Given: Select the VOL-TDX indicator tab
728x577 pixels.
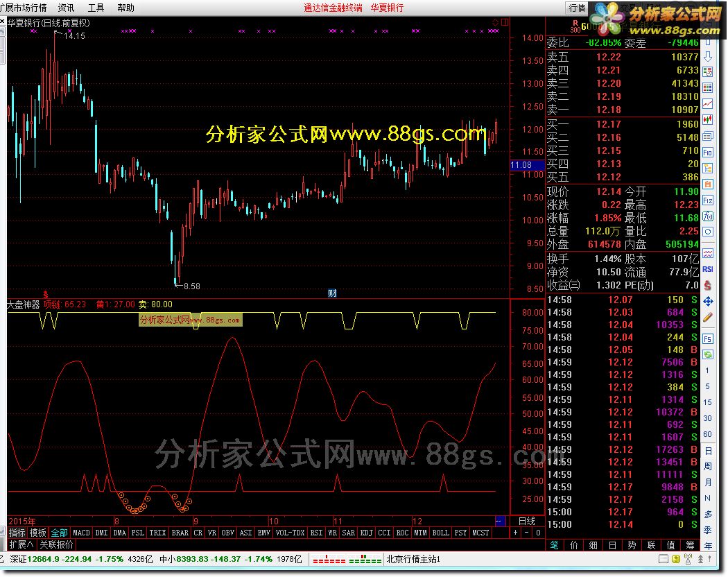Looking at the screenshot, I should click(290, 533).
